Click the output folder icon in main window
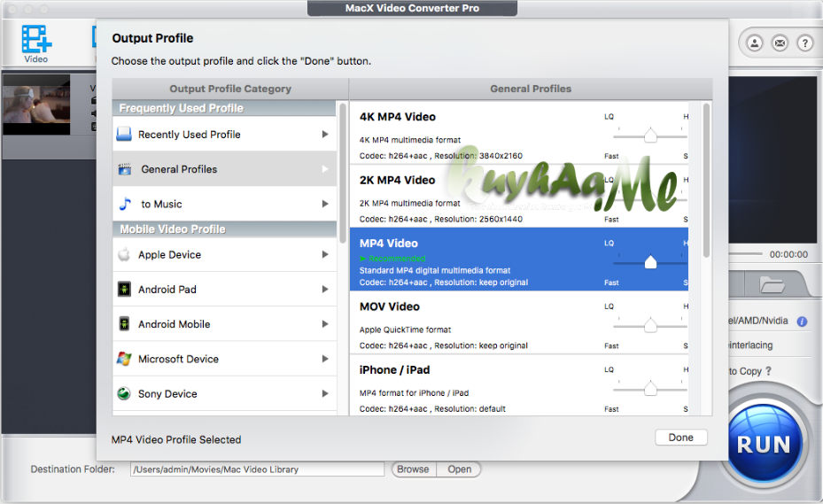The image size is (823, 504). pos(772,285)
